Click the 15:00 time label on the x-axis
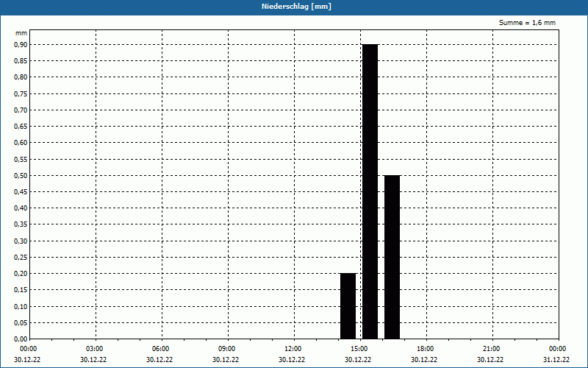Viewport: 588px width, 368px height. tap(359, 349)
